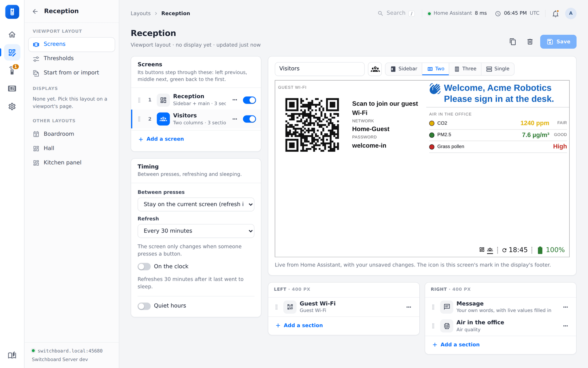Add a section to left column
The width and height of the screenshot is (588, 368).
[x=299, y=325]
